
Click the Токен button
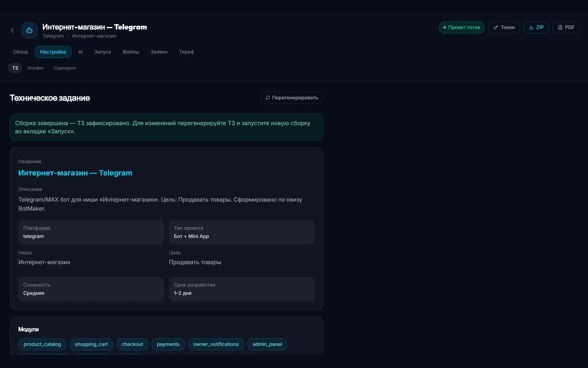[504, 27]
